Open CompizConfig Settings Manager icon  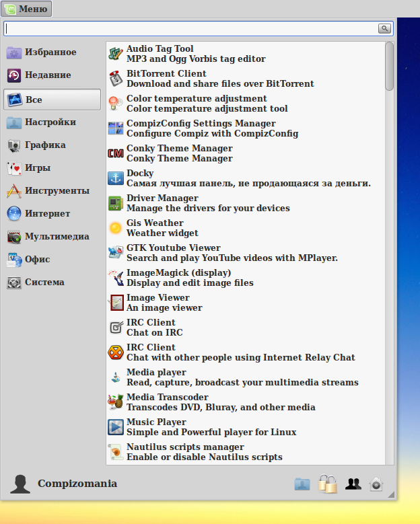coord(116,128)
